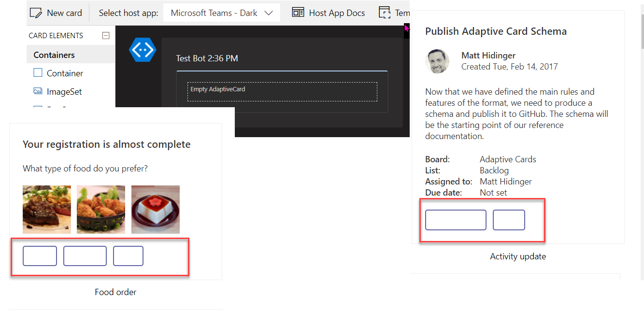This screenshot has height=311, width=644.
Task: Click the magenta cursor marker above the preview
Action: click(x=406, y=28)
